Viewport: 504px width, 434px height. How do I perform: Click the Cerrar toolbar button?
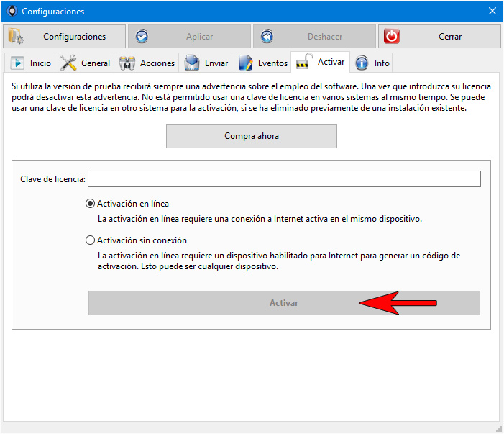pos(439,37)
